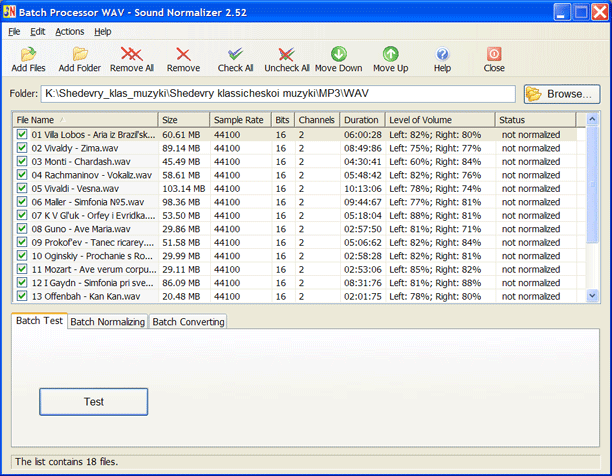The image size is (612, 476).
Task: Sort by the Bits column header
Action: click(283, 120)
